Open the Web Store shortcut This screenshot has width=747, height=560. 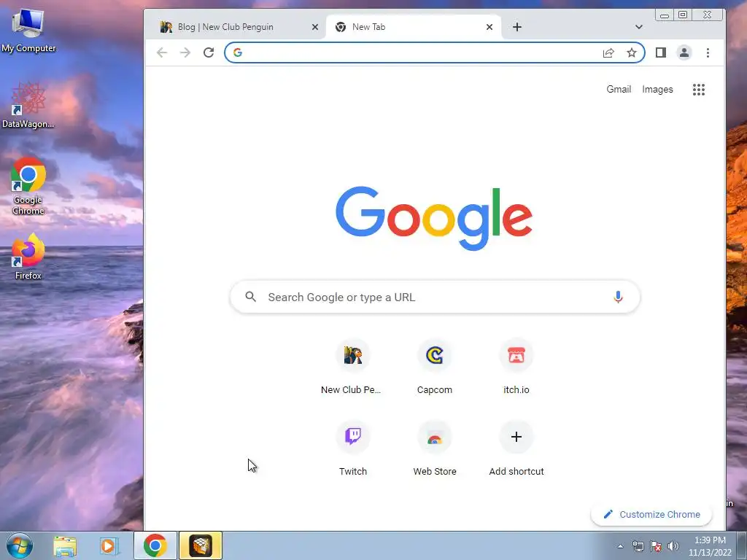click(435, 448)
